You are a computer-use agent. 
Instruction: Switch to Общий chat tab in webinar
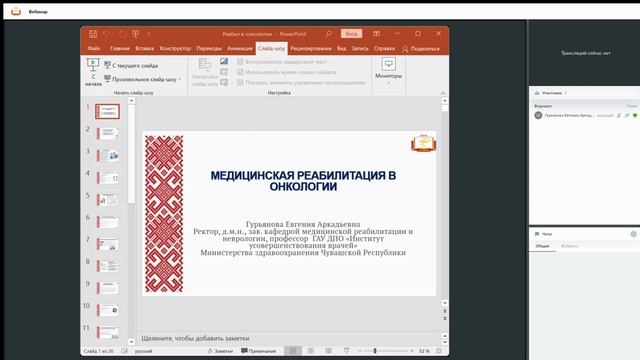coord(542,246)
